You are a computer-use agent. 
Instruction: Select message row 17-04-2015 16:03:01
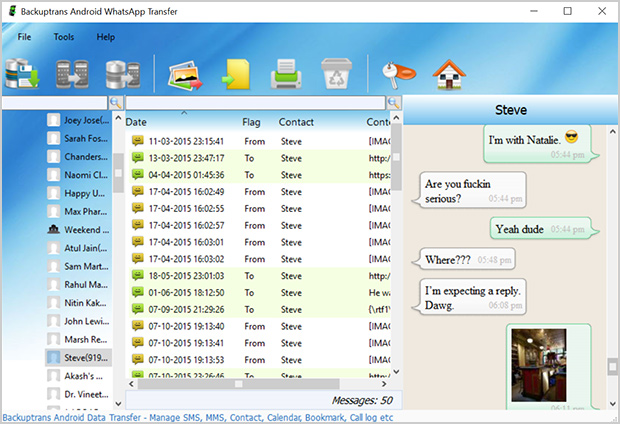(x=260, y=242)
